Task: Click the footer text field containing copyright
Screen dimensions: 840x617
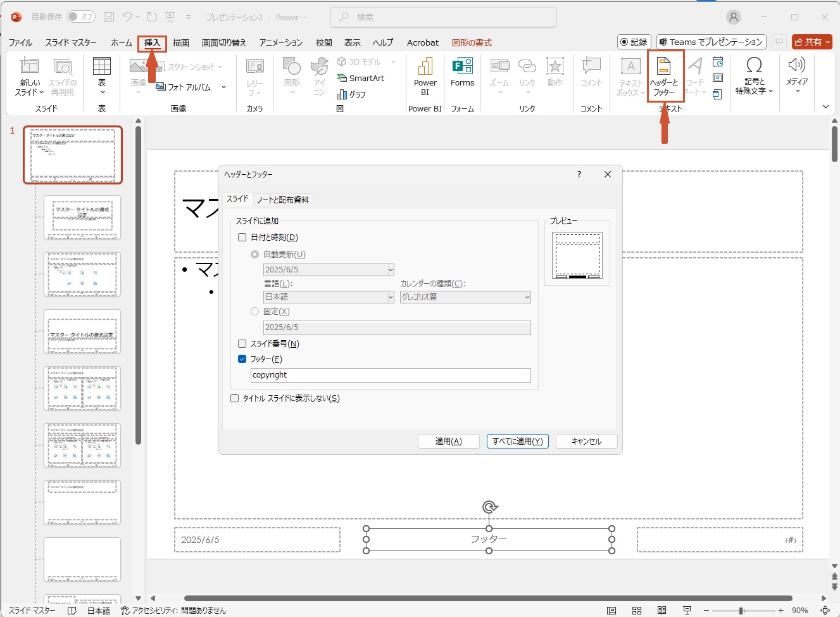Action: point(391,375)
